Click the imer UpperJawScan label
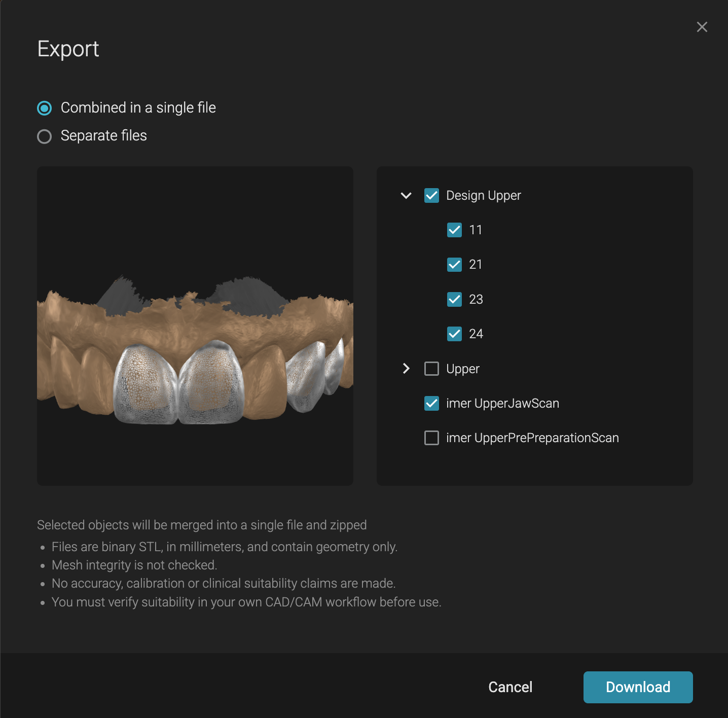 [502, 404]
